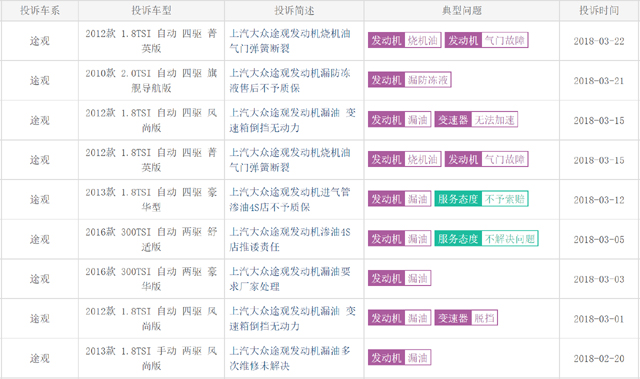Click 发动机 漏油 tag in 2018-02-20 row

(399, 358)
